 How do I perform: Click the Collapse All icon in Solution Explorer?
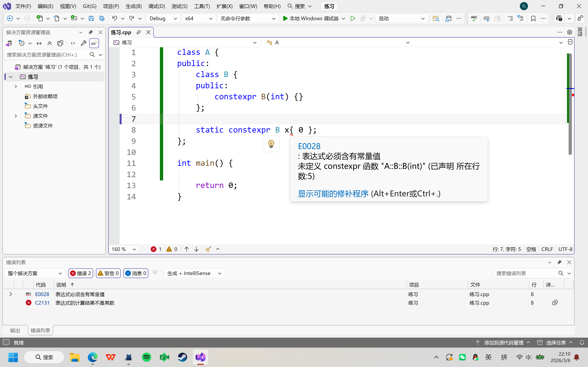(x=50, y=43)
